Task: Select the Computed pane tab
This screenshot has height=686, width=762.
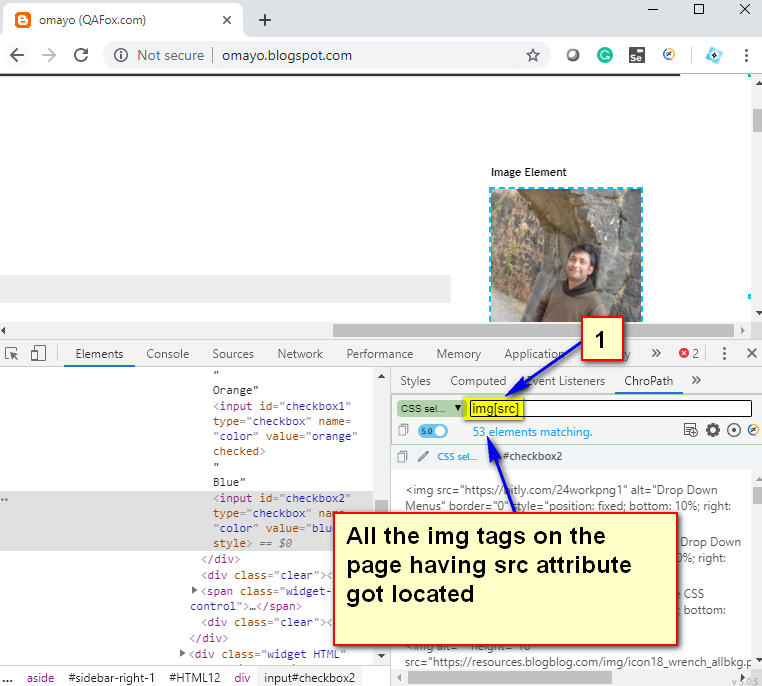Action: 478,381
